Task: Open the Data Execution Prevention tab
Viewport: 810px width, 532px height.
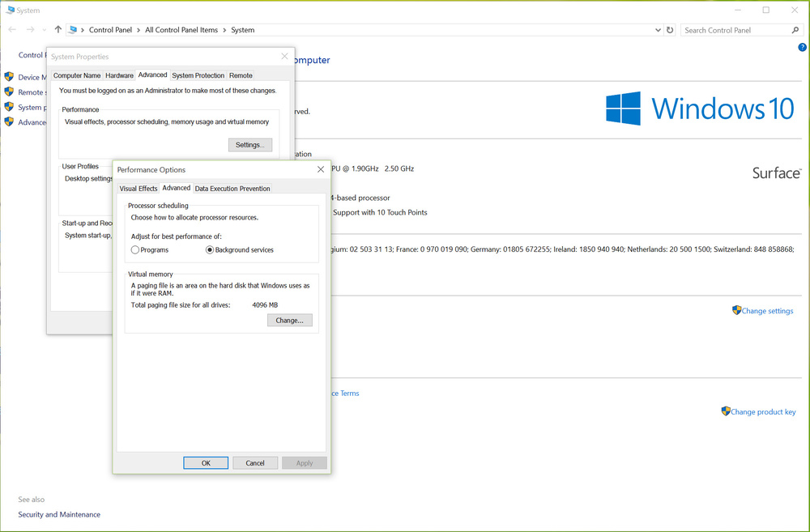Action: click(x=232, y=189)
